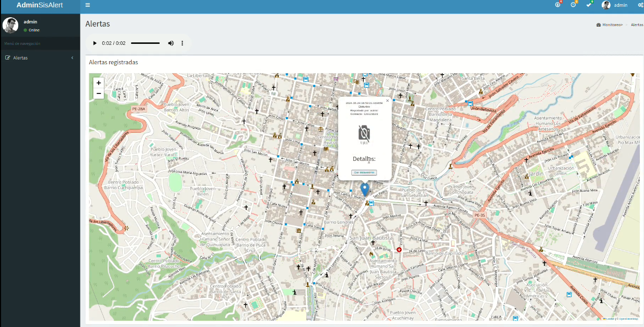Play the alert audio

[94, 43]
